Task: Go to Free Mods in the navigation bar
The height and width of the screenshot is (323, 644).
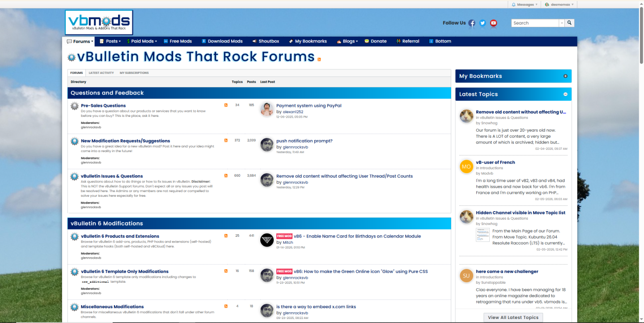Action: (178, 41)
